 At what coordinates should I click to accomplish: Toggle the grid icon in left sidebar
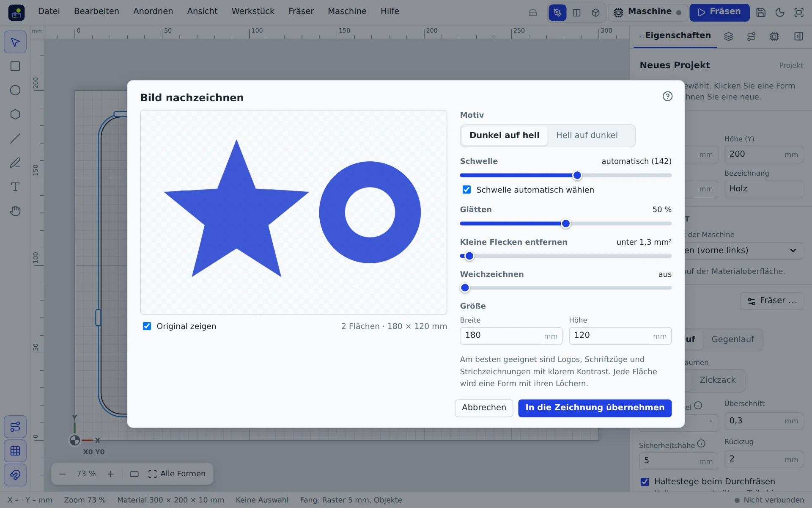tap(15, 451)
